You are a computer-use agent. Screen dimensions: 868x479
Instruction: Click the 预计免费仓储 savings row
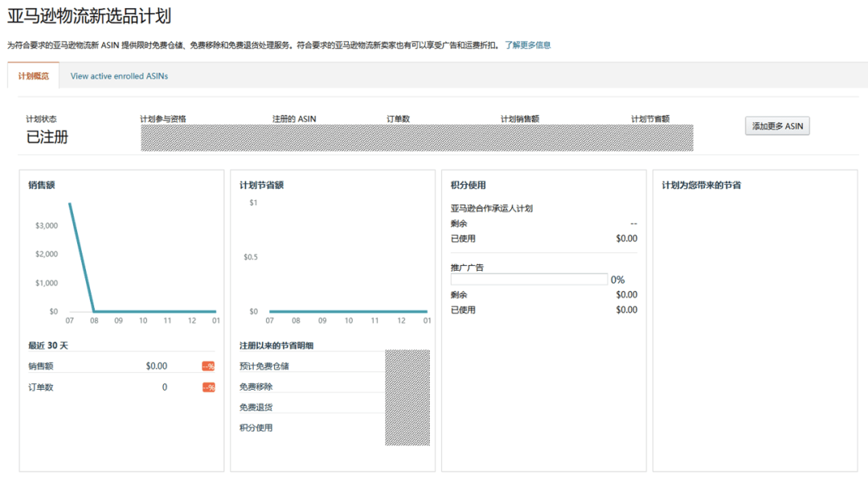pyautogui.click(x=264, y=366)
